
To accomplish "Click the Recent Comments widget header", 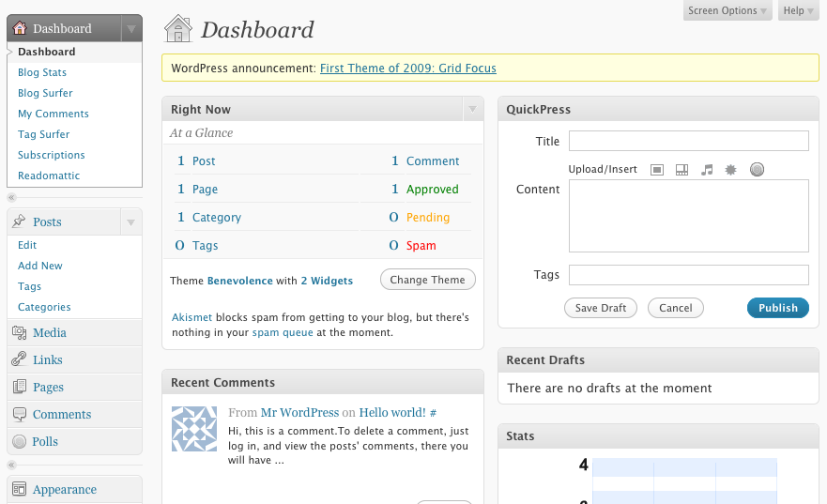I will (x=323, y=382).
